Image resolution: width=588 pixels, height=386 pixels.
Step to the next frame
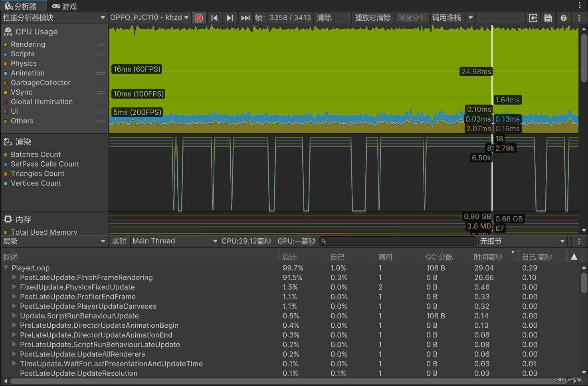(230, 18)
